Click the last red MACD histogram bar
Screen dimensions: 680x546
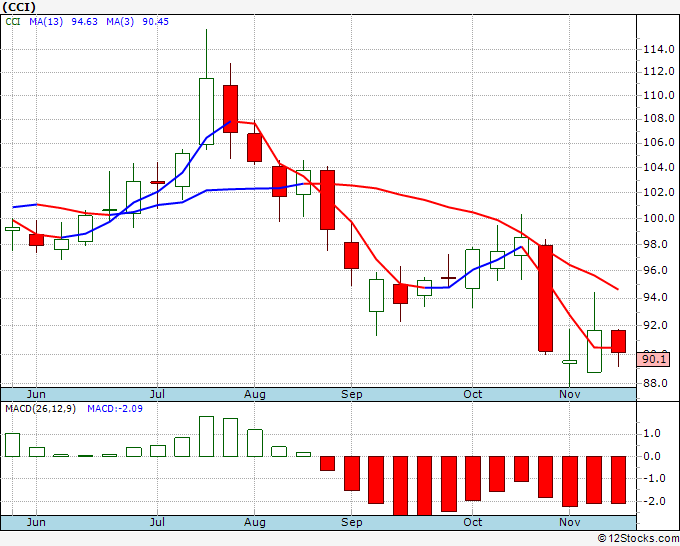click(x=618, y=480)
